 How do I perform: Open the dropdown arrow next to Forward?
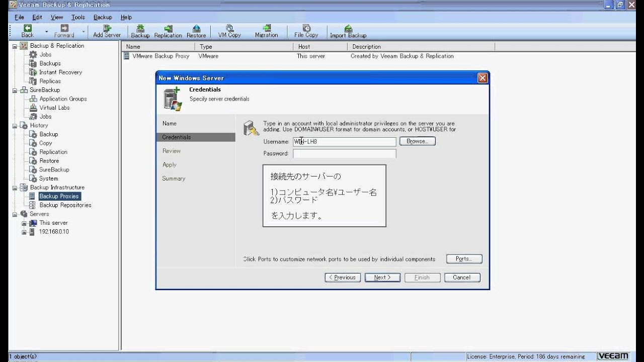tap(83, 32)
